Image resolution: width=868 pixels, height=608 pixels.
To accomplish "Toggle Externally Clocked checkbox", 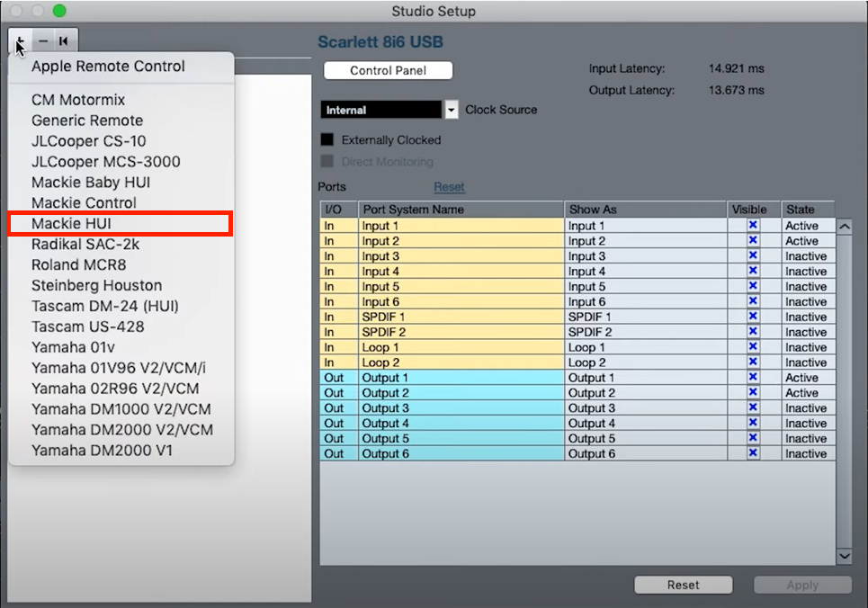I will pos(327,139).
